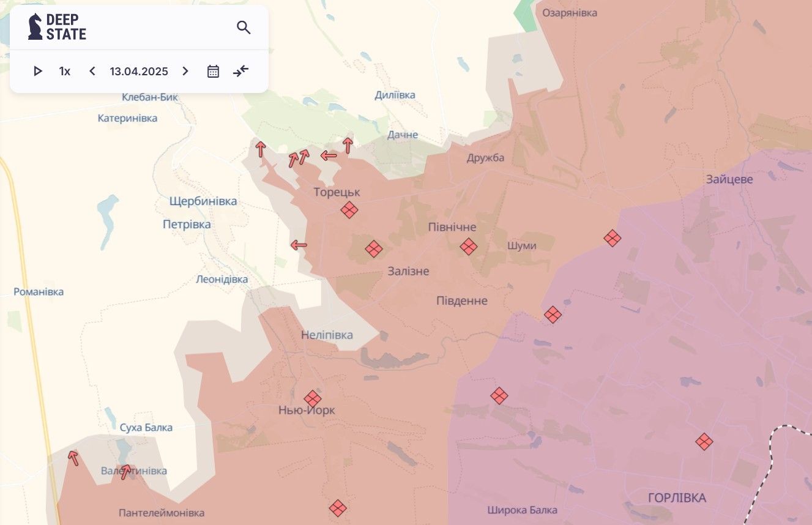
Task: Select unit marker just below Торецьк label
Action: [x=349, y=210]
